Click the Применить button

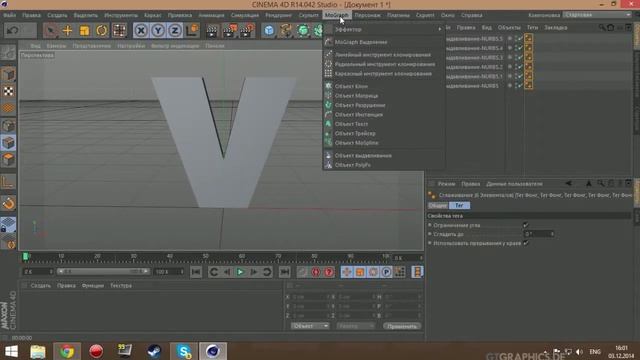point(402,326)
